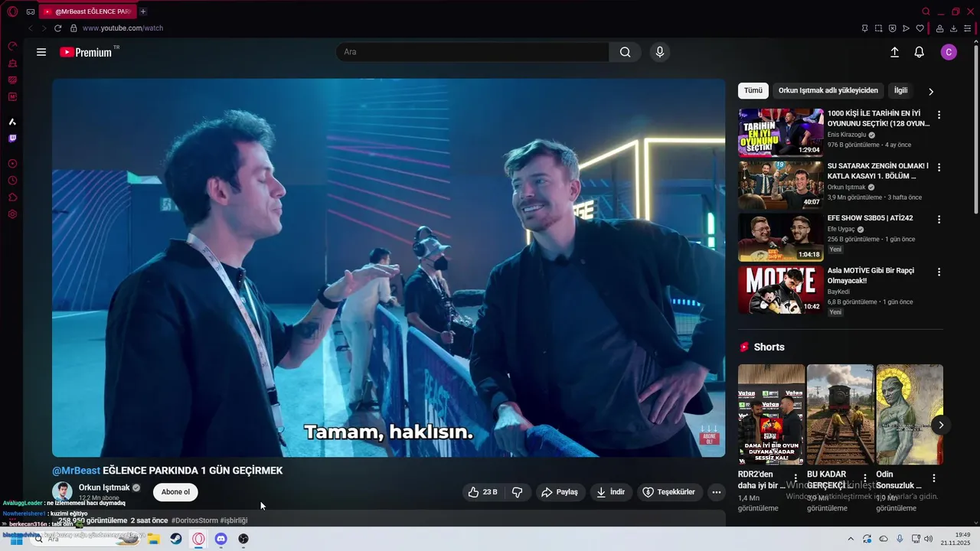The height and width of the screenshot is (551, 980).
Task: Open Opera easy setup sliders icon
Action: (967, 28)
